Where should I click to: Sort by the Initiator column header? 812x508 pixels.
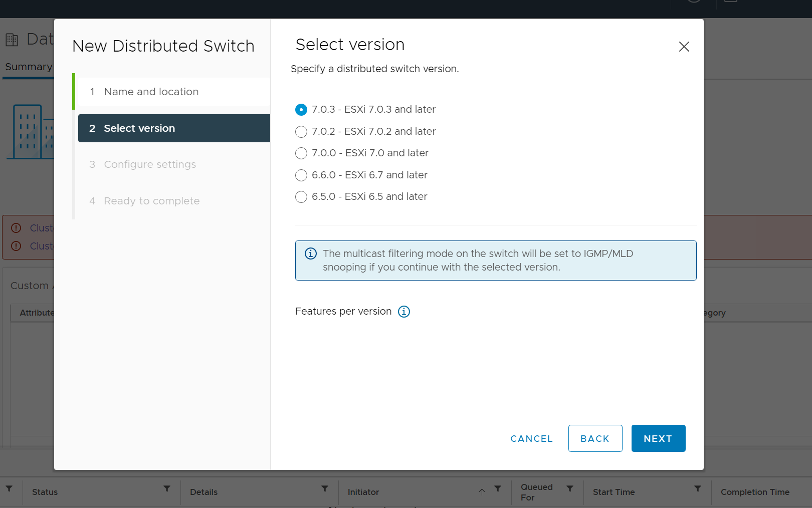tap(363, 492)
